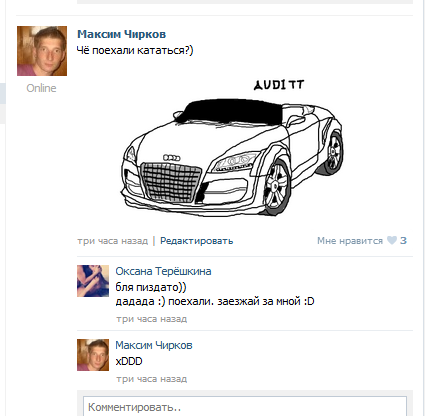441x416 pixels.
Task: Open the post author's large profile photo
Action: coord(42,51)
